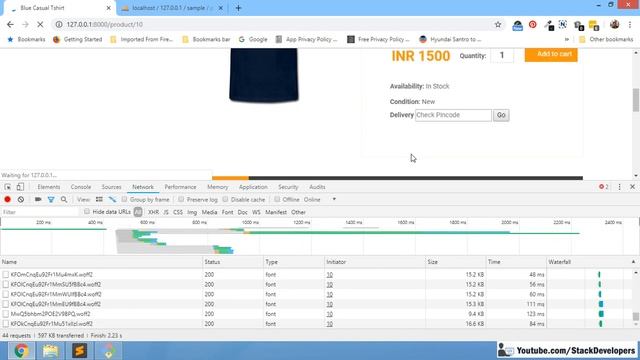Clear the network log
The image size is (640, 360).
[21, 199]
